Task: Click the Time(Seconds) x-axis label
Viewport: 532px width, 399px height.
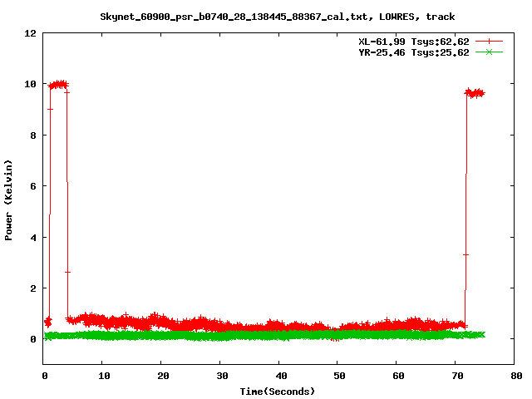Action: tap(278, 392)
